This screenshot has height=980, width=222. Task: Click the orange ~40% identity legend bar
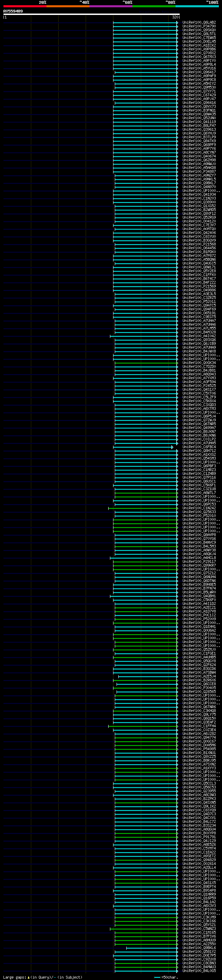(68, 6)
